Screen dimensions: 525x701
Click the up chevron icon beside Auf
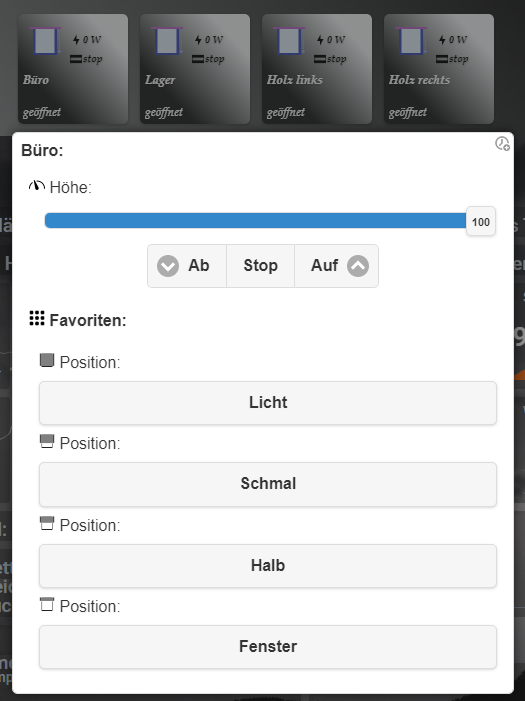tap(358, 266)
